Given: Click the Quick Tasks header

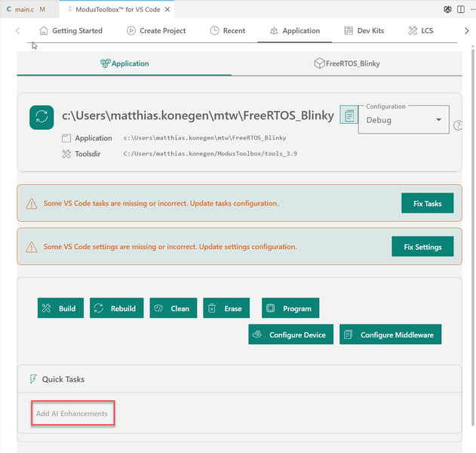Looking at the screenshot, I should tap(240, 379).
